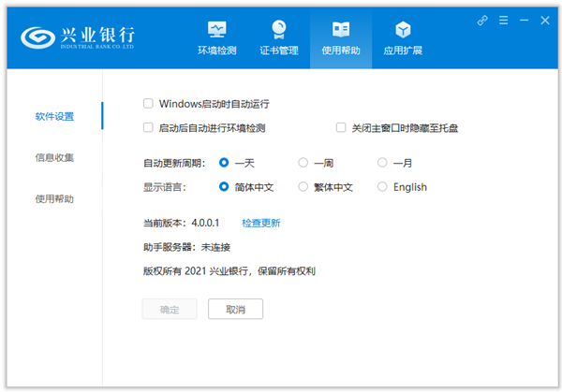This screenshot has width=562, height=392.
Task: Click the 自动更新周期 label
Action: 174,163
